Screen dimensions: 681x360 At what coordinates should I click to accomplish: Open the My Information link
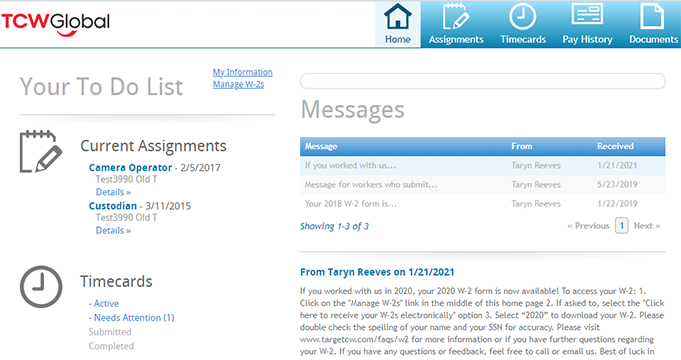242,72
